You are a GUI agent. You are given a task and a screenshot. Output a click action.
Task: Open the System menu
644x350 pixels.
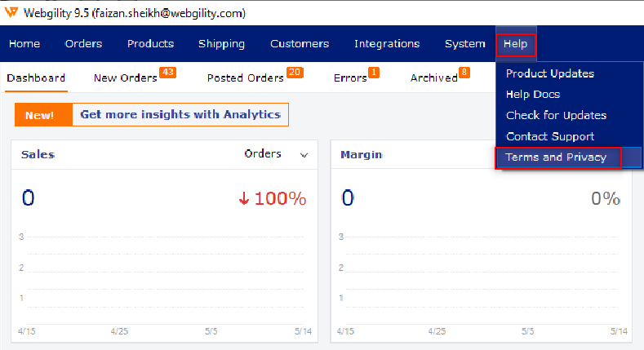pyautogui.click(x=465, y=44)
